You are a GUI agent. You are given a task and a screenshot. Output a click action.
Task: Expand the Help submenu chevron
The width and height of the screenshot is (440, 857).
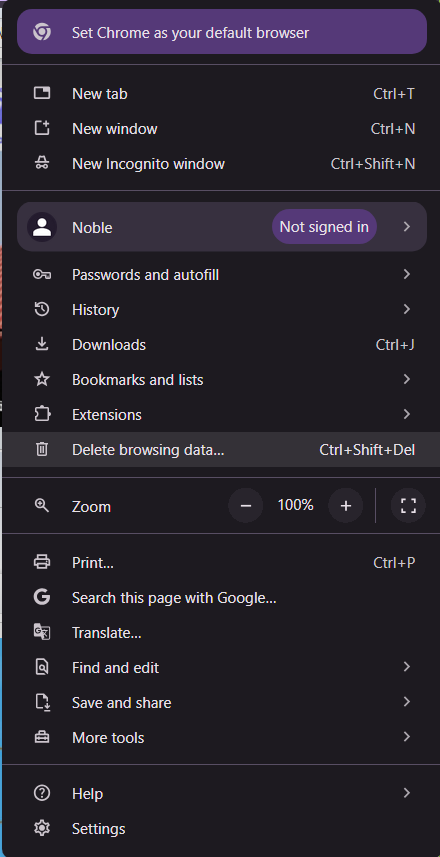pos(407,793)
